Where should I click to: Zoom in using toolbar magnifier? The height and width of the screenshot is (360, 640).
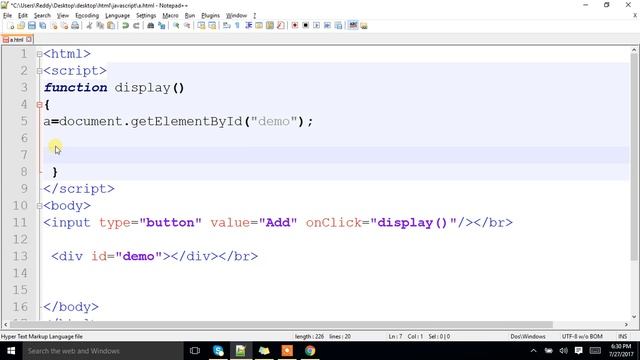pyautogui.click(x=176, y=26)
